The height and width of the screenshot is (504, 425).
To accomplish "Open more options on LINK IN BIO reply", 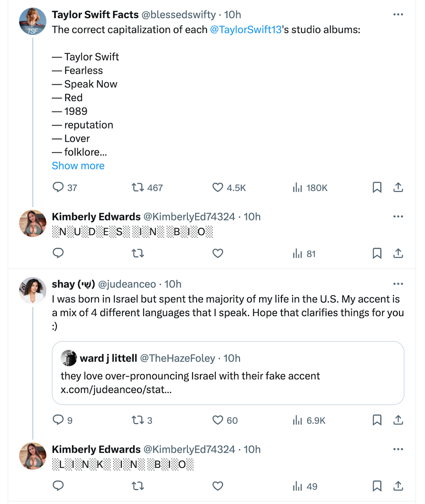I will click(x=398, y=449).
